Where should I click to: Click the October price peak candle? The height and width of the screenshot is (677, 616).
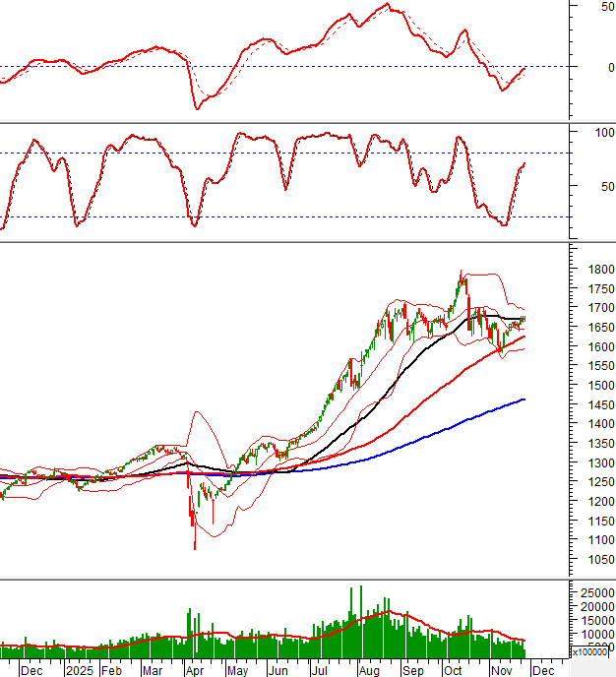point(461,280)
